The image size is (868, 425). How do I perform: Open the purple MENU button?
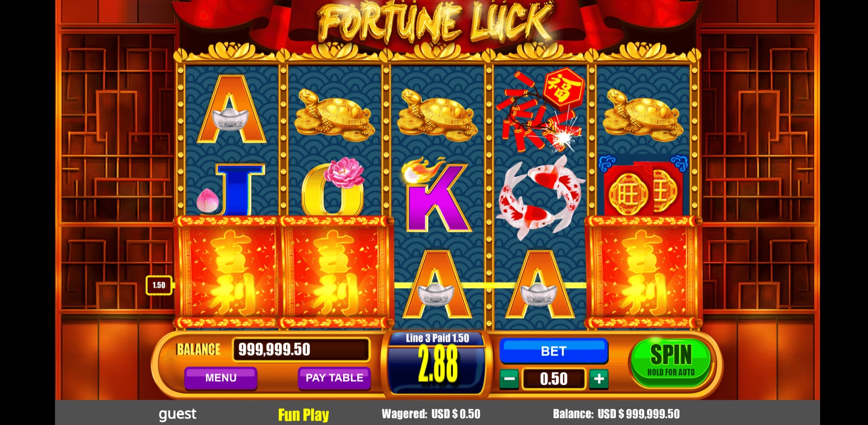[x=221, y=378]
